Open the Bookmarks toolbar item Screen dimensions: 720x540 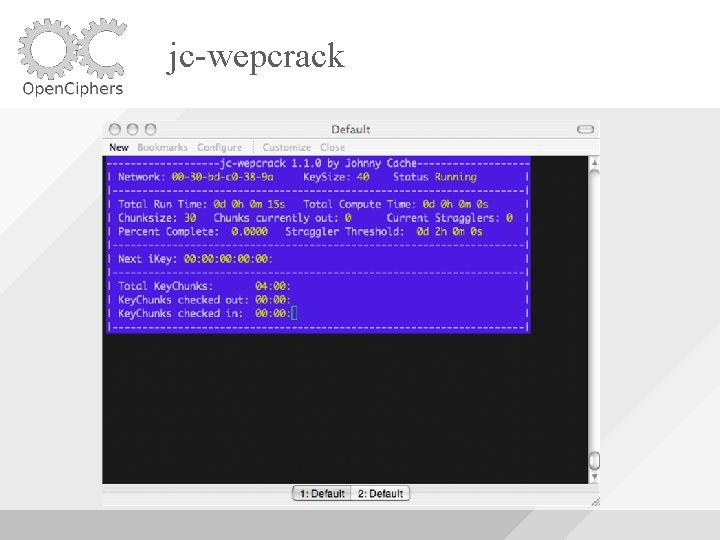point(162,147)
